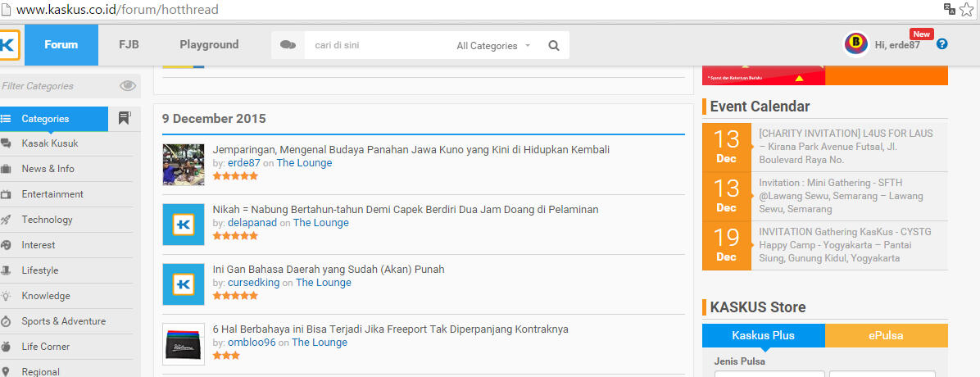
Task: Open the Nikah = Nabung thread
Action: 406,210
